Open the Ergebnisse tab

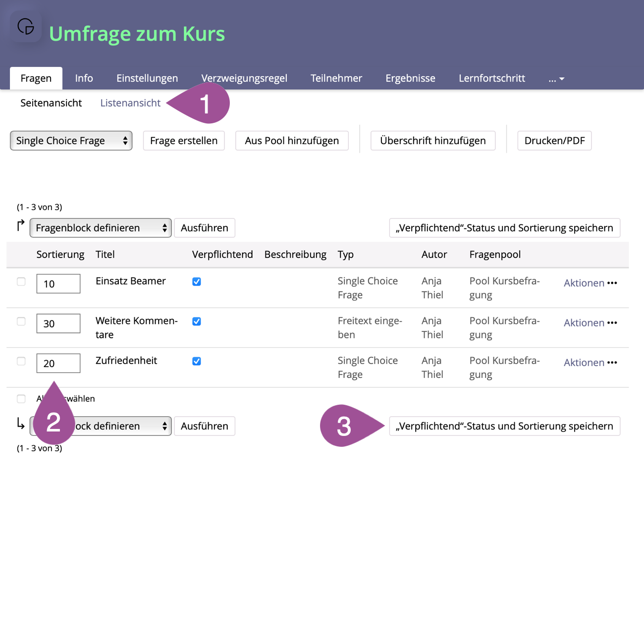(x=410, y=78)
